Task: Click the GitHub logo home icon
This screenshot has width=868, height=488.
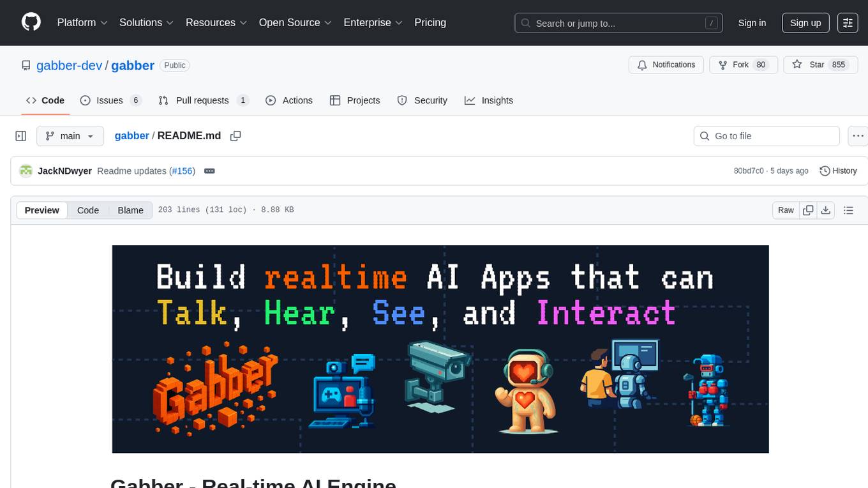Action: [31, 22]
